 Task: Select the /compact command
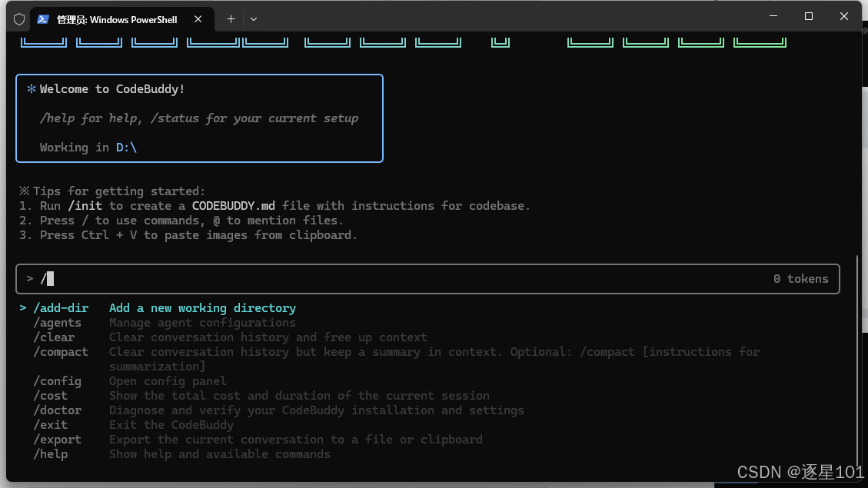[61, 351]
